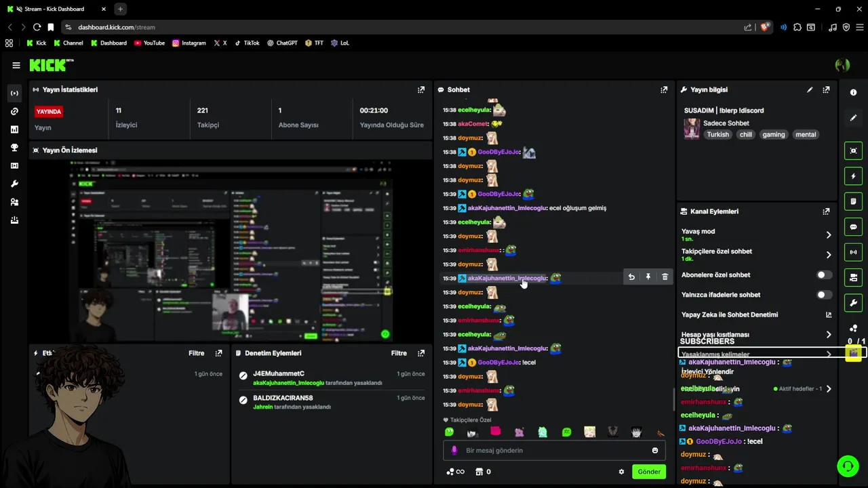
Task: Click the user moderation icon in left sidebar
Action: point(14,202)
